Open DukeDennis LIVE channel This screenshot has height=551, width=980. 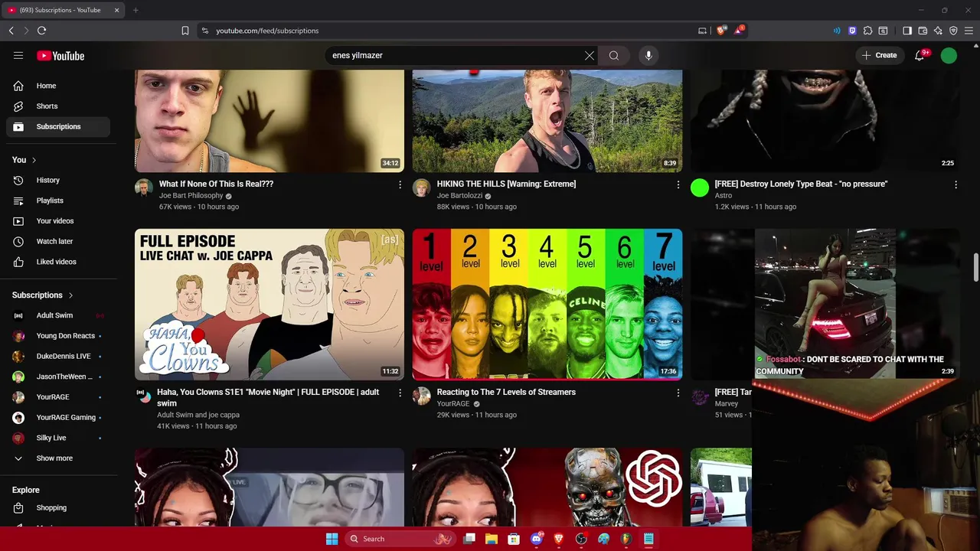pos(58,356)
